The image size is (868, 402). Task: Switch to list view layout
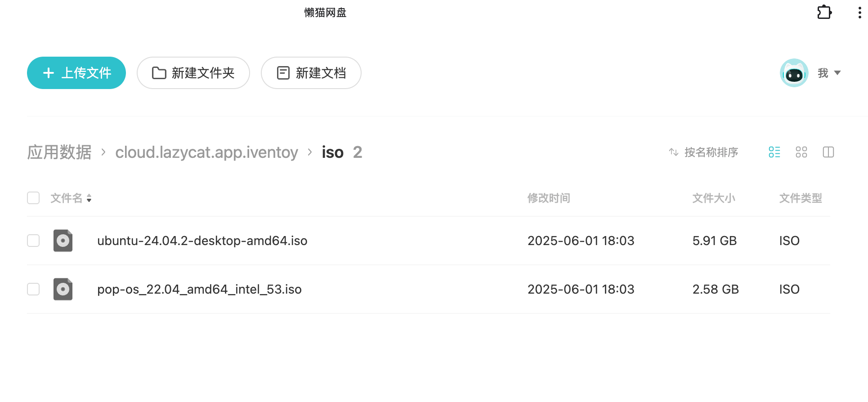pos(774,152)
